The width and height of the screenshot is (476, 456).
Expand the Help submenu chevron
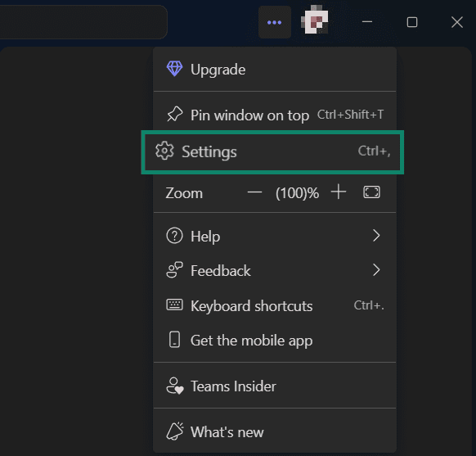[376, 236]
